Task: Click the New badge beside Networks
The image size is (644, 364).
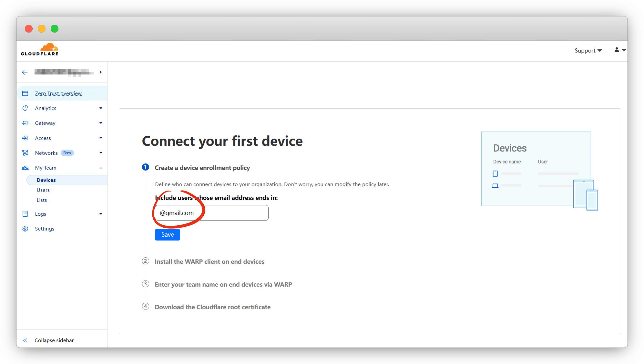Action: coord(67,153)
